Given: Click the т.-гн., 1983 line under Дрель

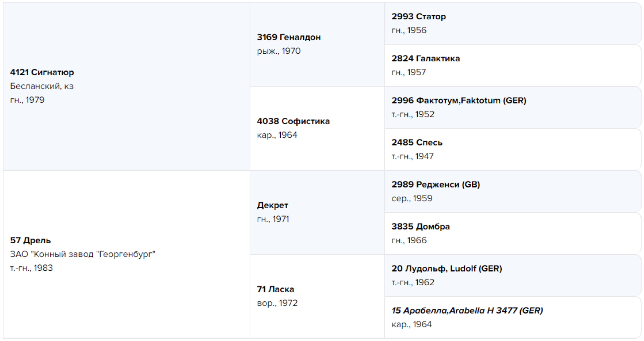Looking at the screenshot, I should 31,268.
